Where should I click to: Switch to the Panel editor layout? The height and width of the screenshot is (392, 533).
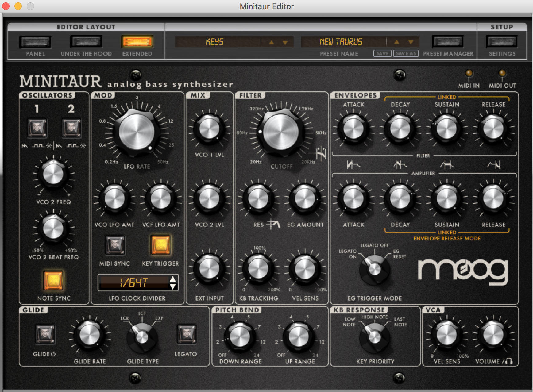[35, 42]
